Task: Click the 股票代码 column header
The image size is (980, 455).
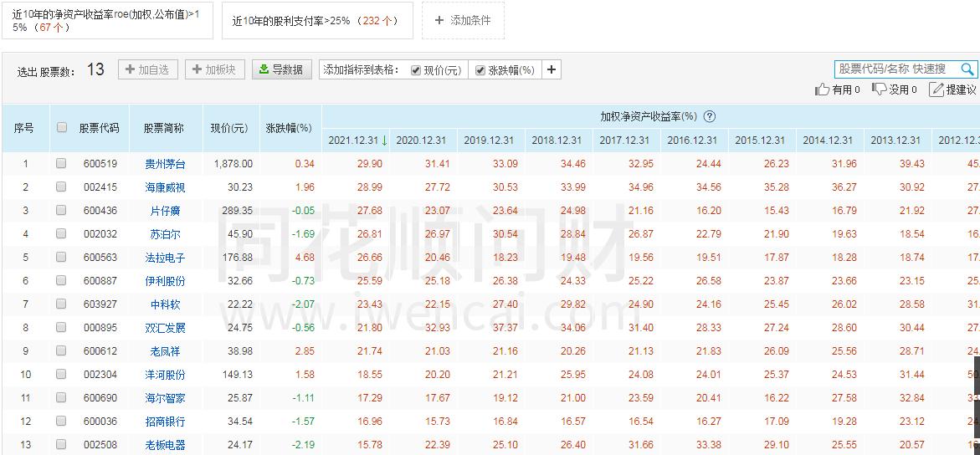Action: pos(100,128)
